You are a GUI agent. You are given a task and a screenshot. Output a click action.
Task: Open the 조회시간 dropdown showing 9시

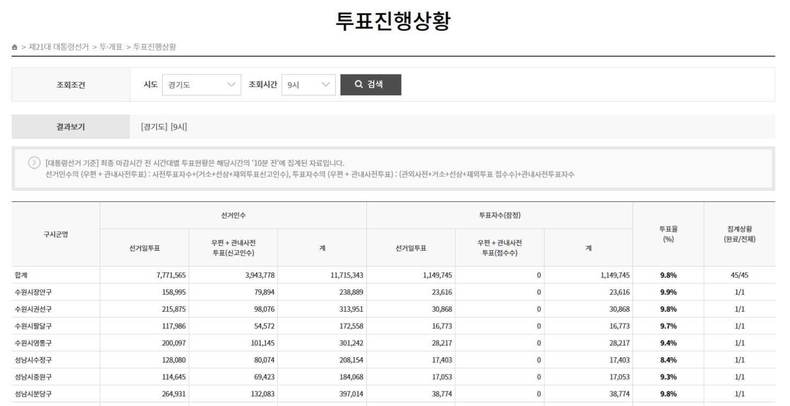click(308, 85)
